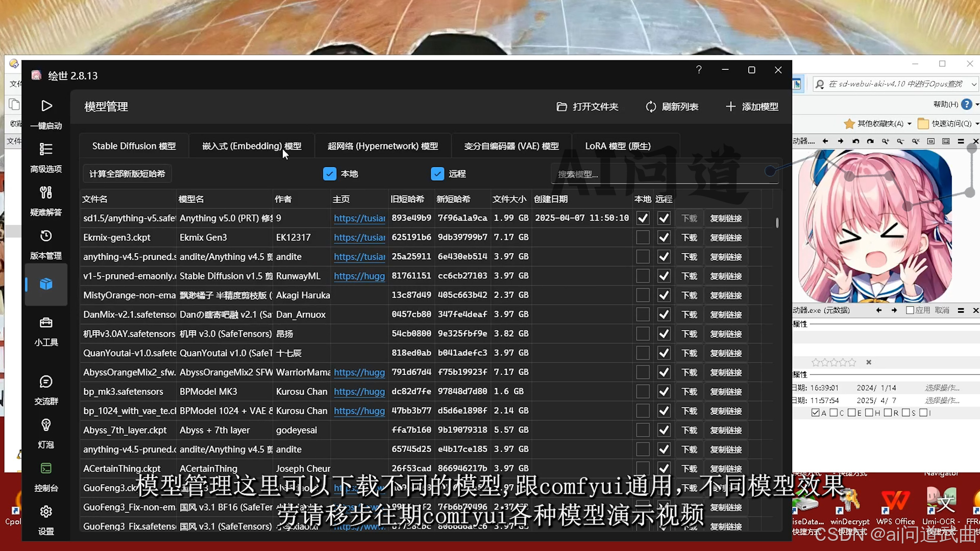
Task: Click the 一键启动 play icon in the sidebar
Action: pyautogui.click(x=46, y=106)
